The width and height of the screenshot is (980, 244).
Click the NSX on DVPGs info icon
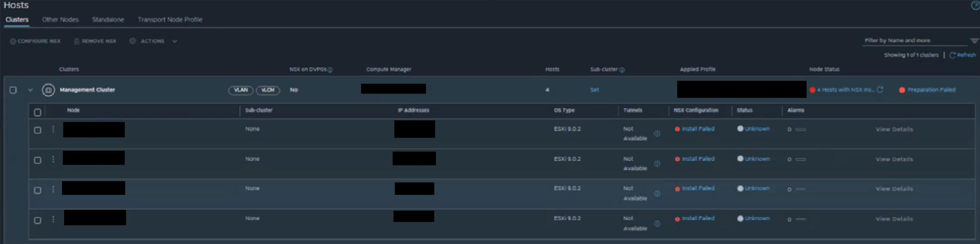tap(330, 70)
